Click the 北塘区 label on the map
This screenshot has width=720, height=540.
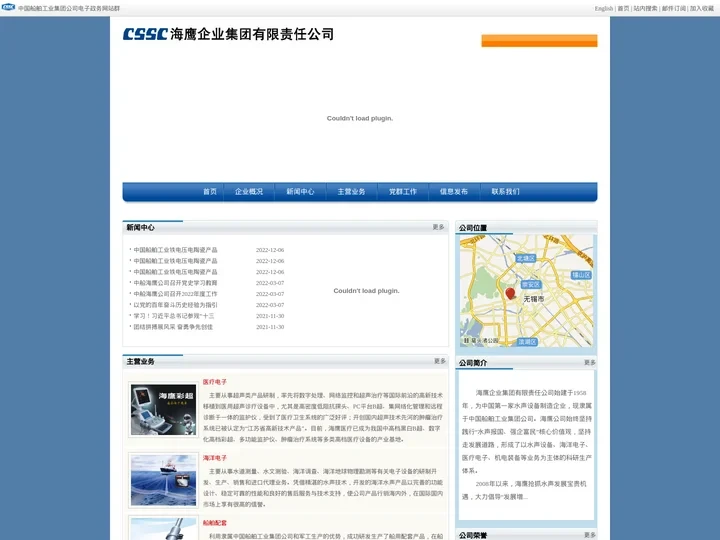526,259
